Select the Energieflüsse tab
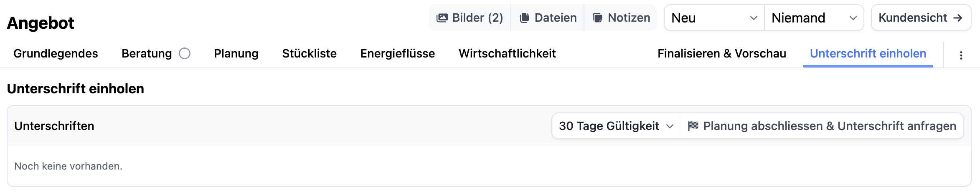Viewport: 980px width, 195px height. 397,54
